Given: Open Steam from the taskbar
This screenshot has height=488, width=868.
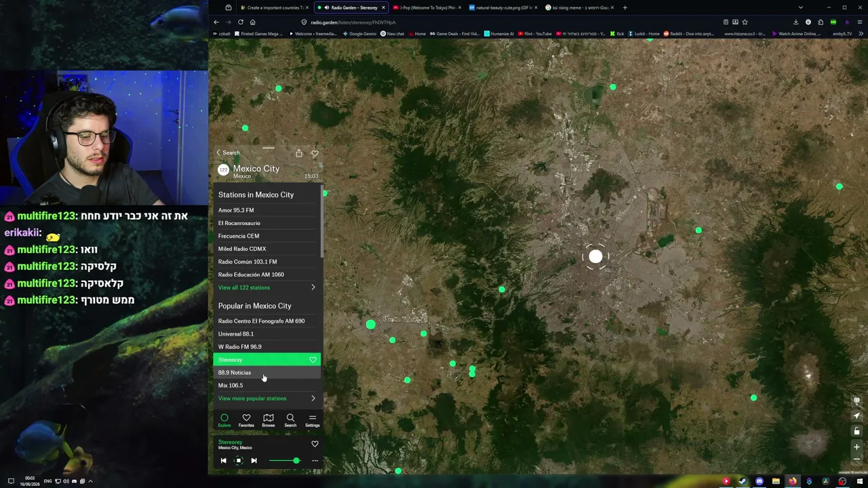Looking at the screenshot, I should pos(743,481).
